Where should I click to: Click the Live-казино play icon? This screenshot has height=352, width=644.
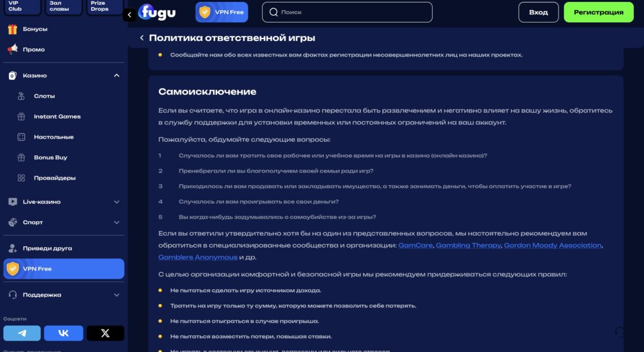click(x=13, y=202)
